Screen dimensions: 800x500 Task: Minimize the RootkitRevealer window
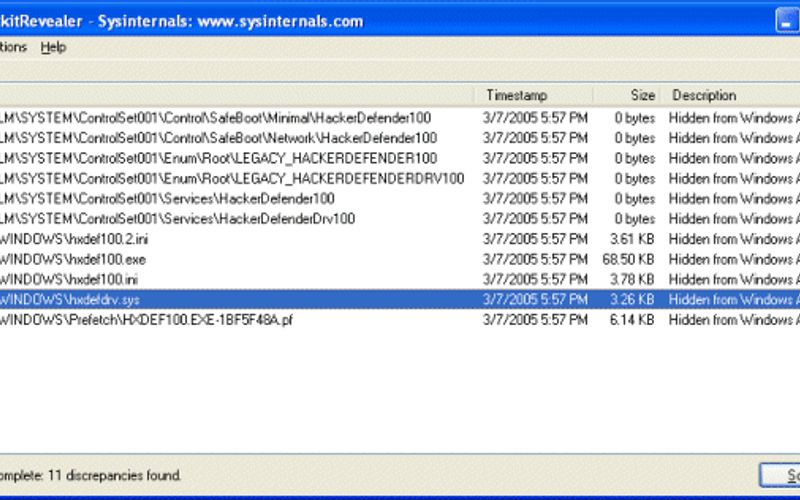tap(788, 21)
